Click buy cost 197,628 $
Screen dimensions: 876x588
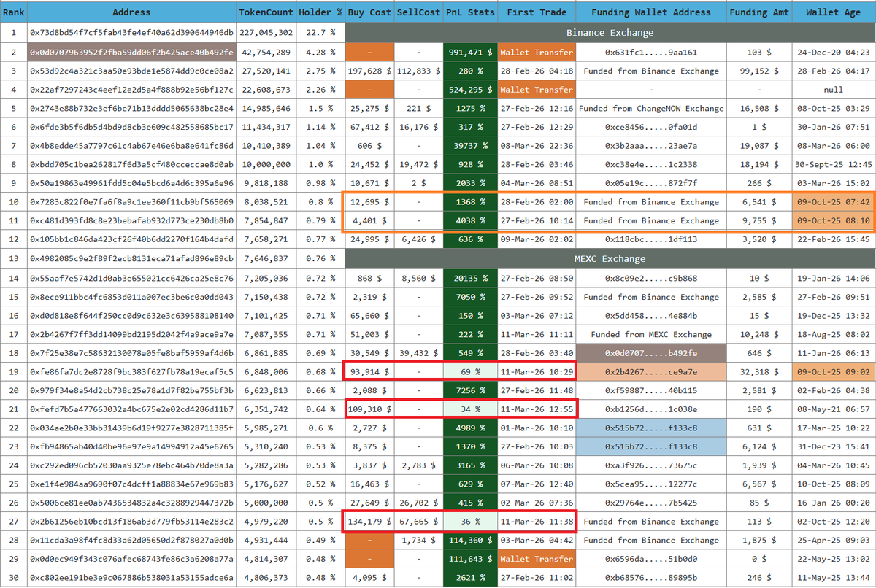[x=369, y=71]
